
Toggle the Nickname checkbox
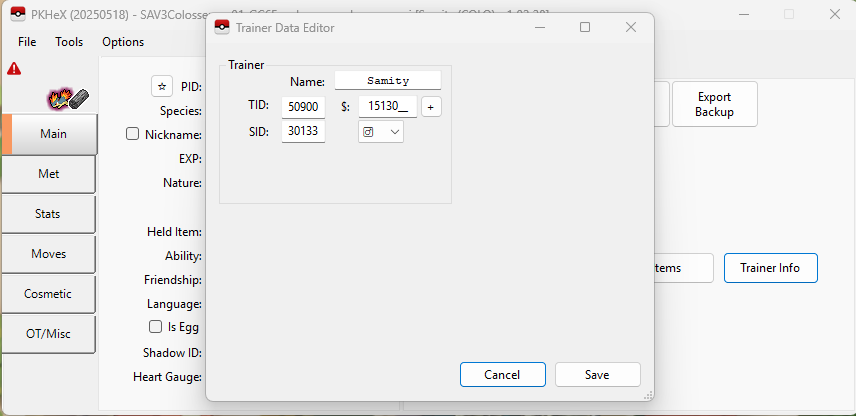coord(133,134)
